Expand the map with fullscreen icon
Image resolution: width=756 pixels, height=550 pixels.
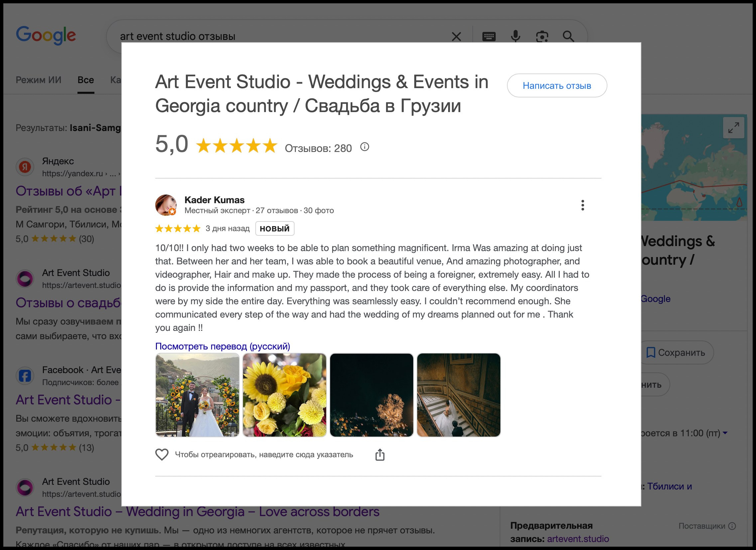[x=733, y=128]
